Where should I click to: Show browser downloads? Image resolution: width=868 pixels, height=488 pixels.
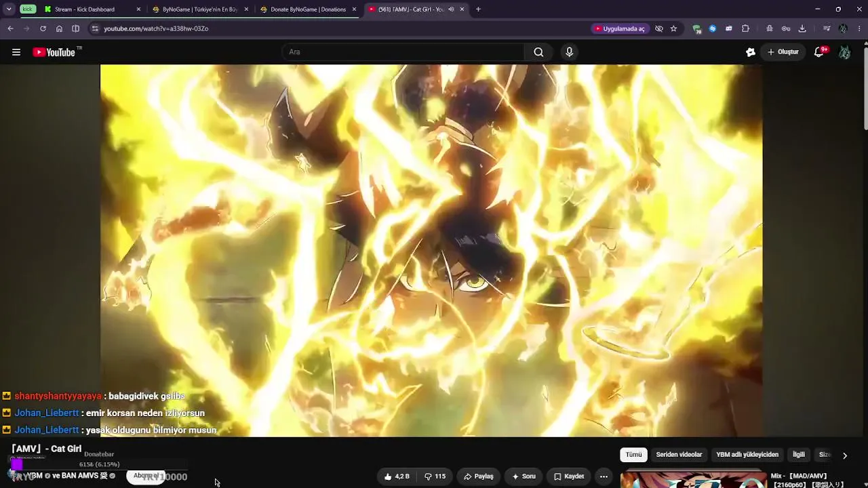[x=802, y=28]
